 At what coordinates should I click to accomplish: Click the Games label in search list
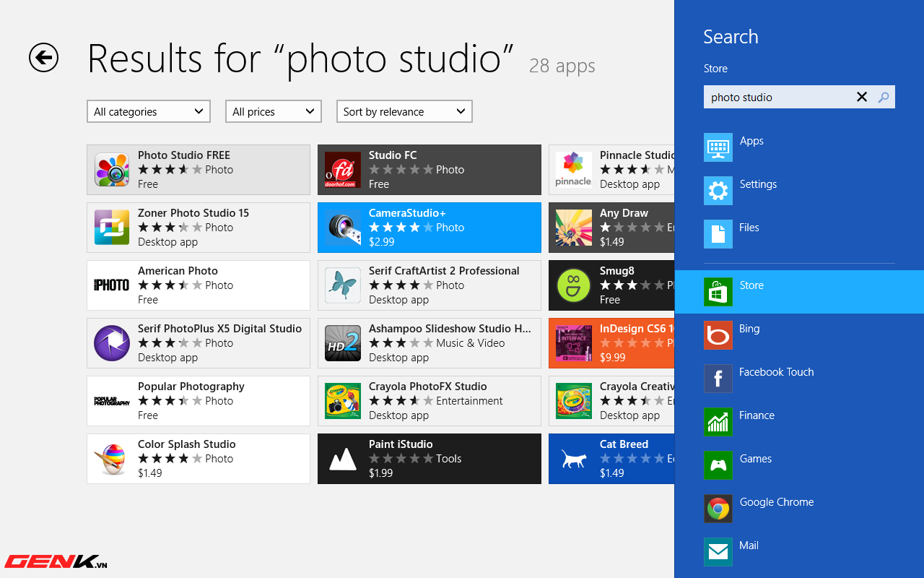click(756, 459)
